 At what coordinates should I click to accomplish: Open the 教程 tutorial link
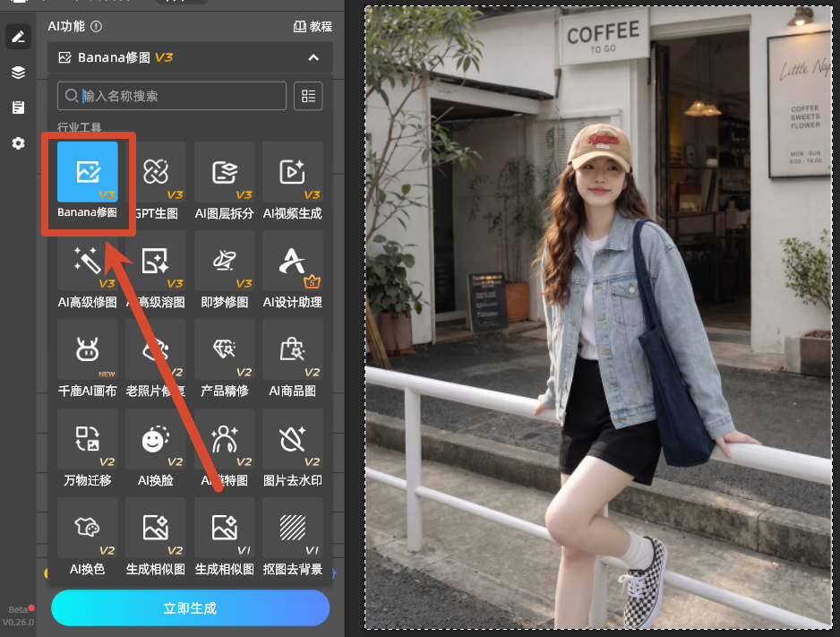(x=313, y=26)
